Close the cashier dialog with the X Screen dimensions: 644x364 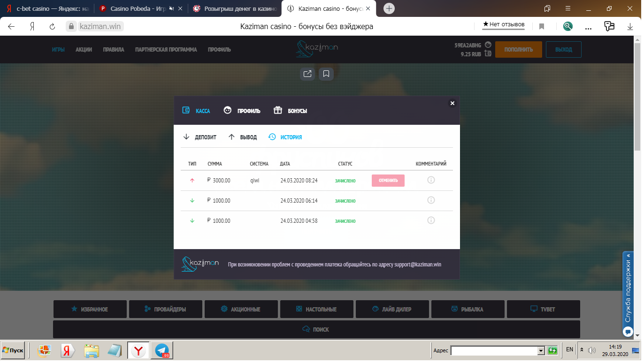click(x=452, y=103)
